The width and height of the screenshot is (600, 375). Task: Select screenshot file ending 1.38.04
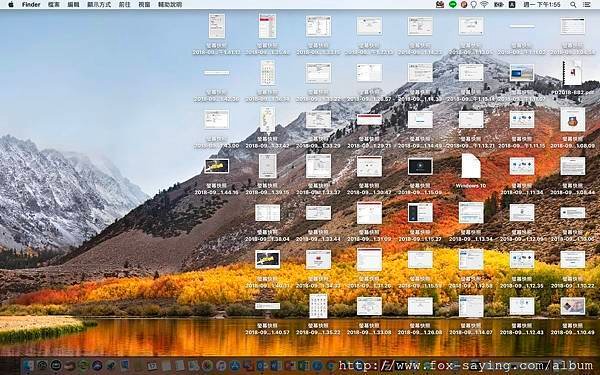pos(267,213)
